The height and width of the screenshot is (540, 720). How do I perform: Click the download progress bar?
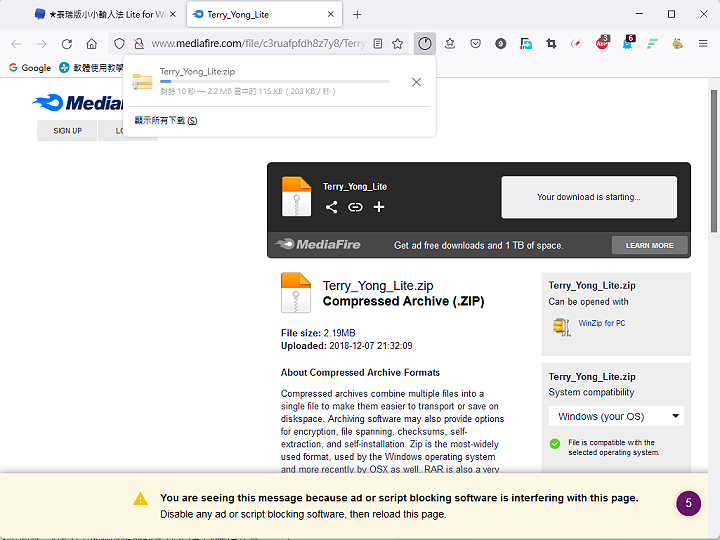click(275, 81)
